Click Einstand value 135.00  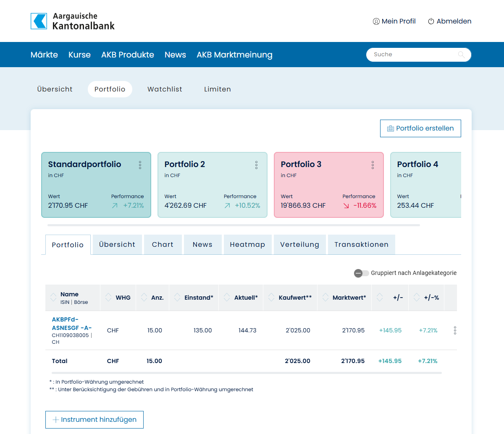(203, 330)
